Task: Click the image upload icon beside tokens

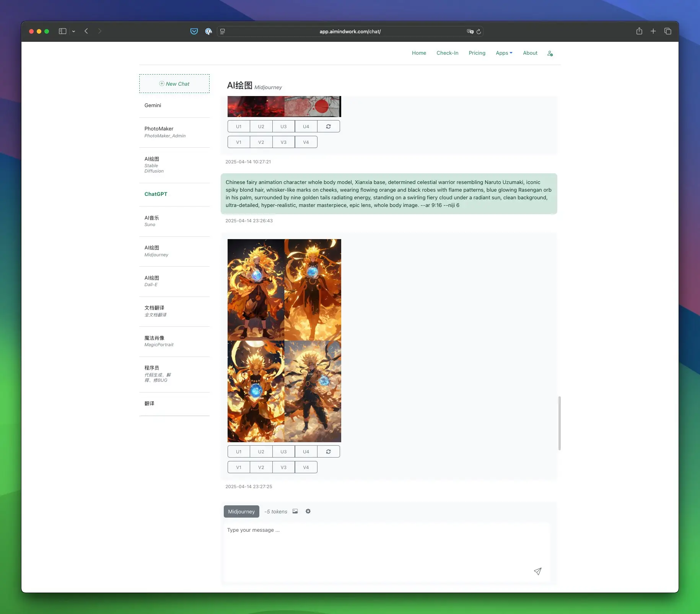Action: coord(295,511)
